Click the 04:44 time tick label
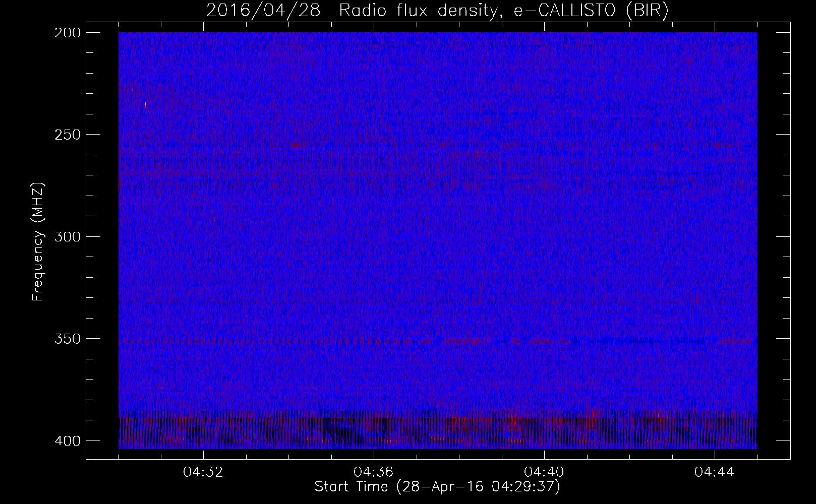Screen dimensions: 816x504 [x=715, y=472]
